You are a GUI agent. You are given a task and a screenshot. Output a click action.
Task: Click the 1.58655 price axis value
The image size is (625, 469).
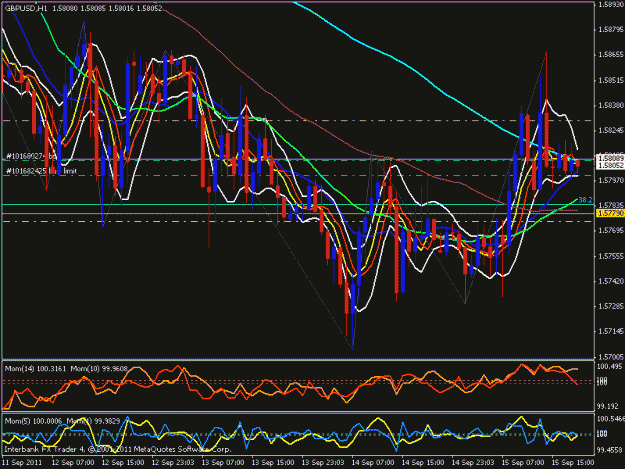[611, 55]
